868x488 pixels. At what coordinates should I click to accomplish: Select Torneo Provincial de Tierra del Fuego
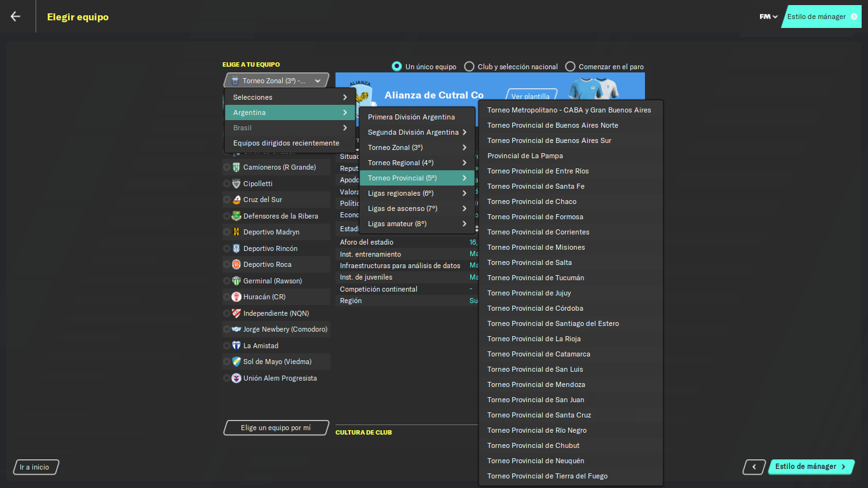pyautogui.click(x=571, y=476)
